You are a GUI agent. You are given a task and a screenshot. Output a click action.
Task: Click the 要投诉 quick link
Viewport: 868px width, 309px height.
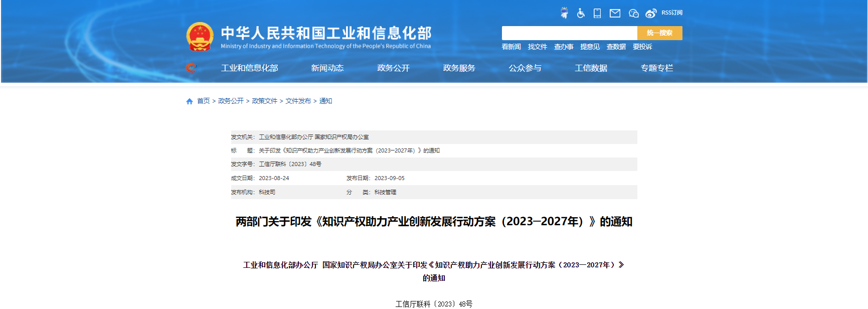point(642,47)
